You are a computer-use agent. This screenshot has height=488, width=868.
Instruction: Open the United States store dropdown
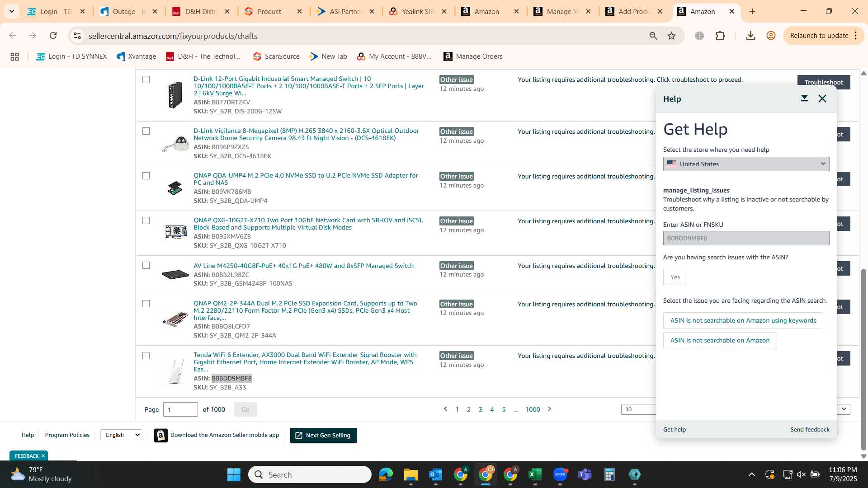point(746,164)
